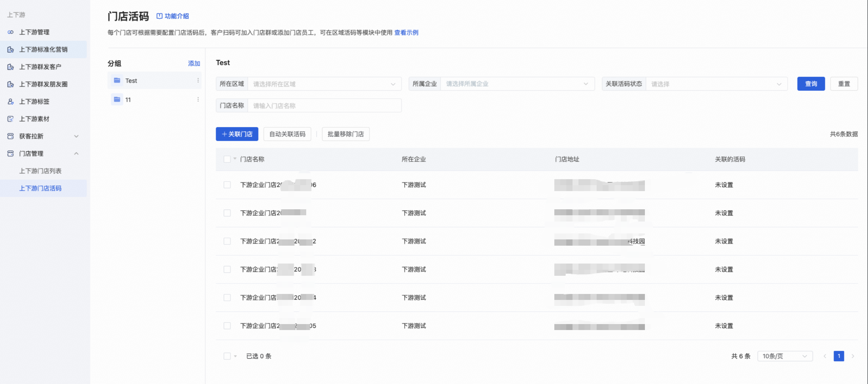Open the 所属企业 dropdown
This screenshot has width=868, height=384.
pos(517,84)
